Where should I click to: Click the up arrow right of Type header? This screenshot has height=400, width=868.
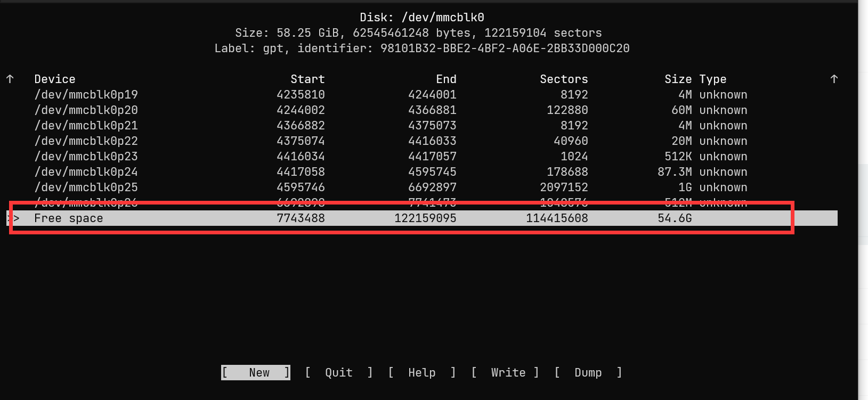point(834,79)
